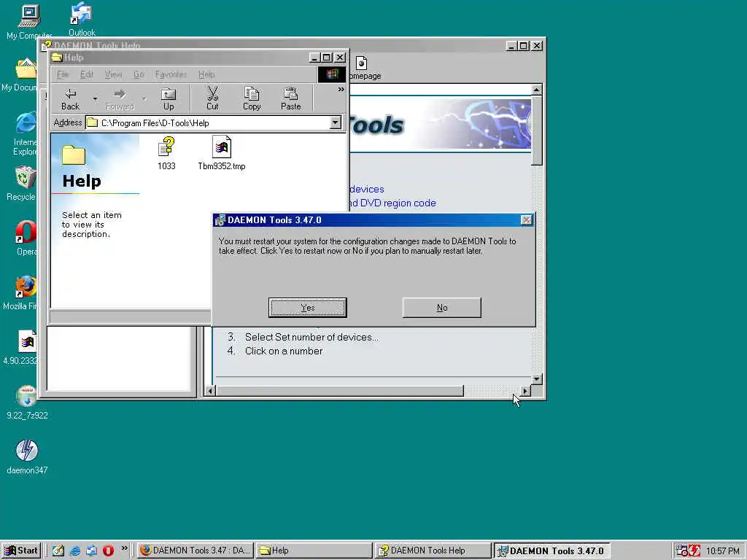Click the Back toolbar icon in Help folder
Screen dimensions: 747x560
click(70, 98)
